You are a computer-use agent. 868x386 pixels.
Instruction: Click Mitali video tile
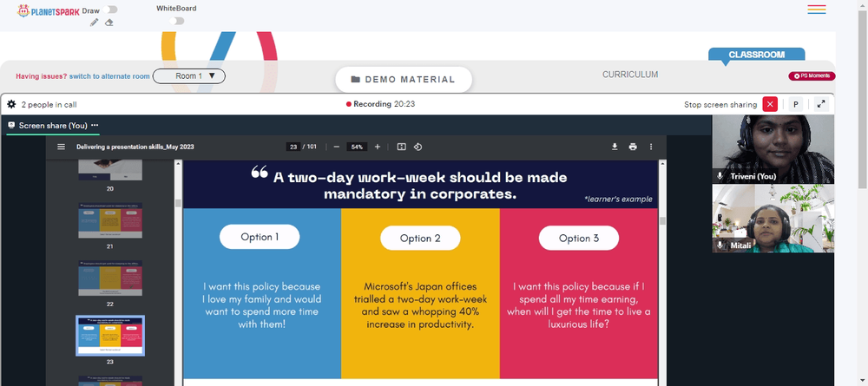pos(773,219)
